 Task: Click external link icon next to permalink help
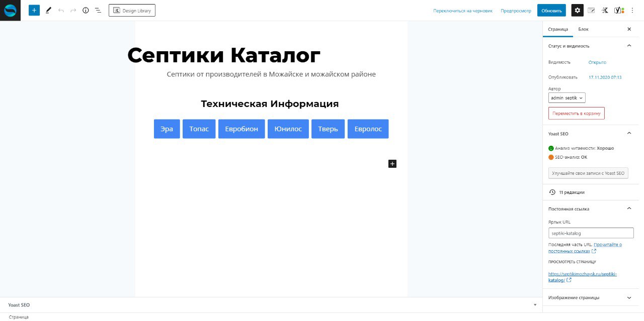point(594,251)
